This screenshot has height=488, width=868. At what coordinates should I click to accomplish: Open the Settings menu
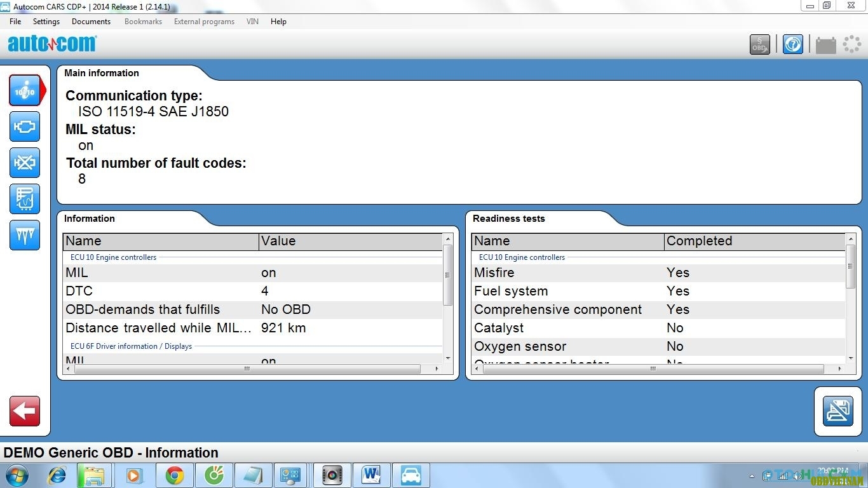tap(46, 22)
